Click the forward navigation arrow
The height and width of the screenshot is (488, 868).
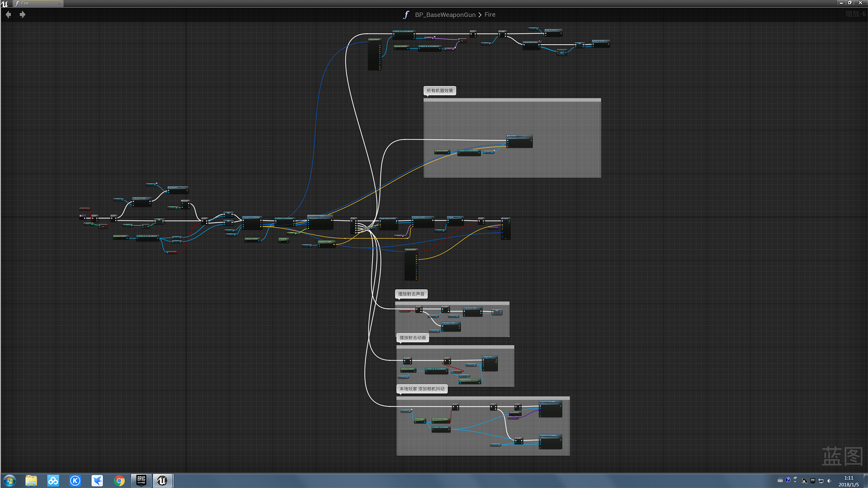23,14
